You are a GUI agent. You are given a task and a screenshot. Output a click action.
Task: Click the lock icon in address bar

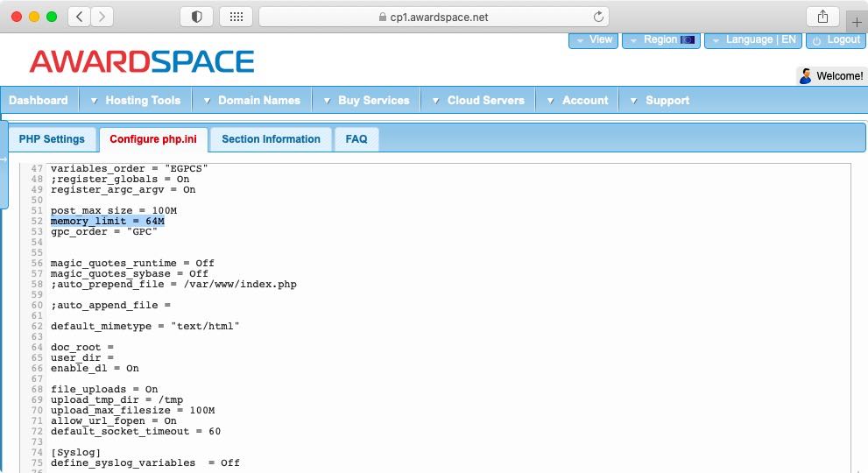tap(383, 18)
